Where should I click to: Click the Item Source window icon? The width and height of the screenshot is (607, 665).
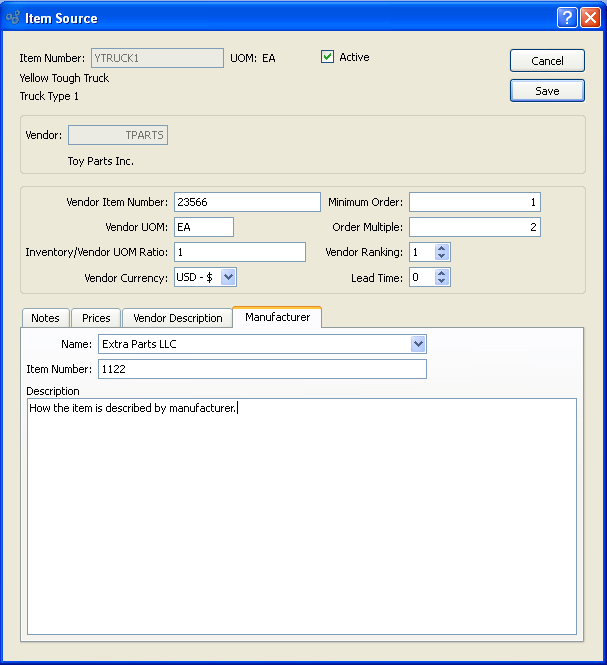[x=13, y=18]
